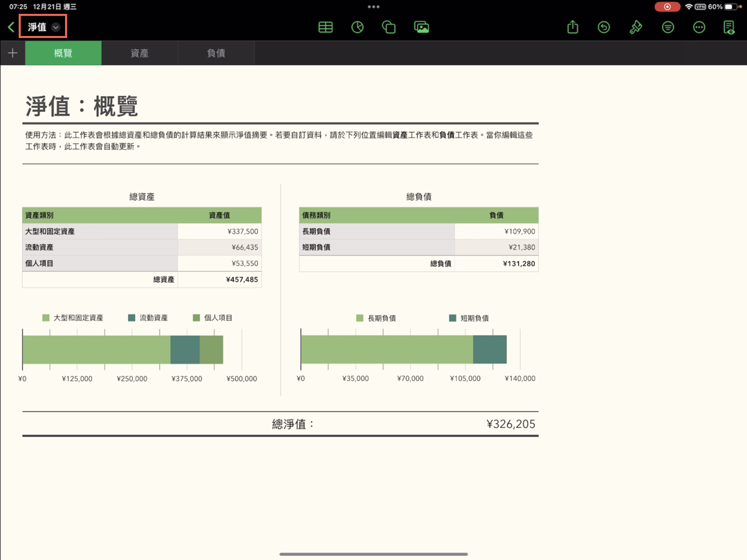Select the ¥326,205 net worth value
Image resolution: width=747 pixels, height=560 pixels.
click(510, 424)
